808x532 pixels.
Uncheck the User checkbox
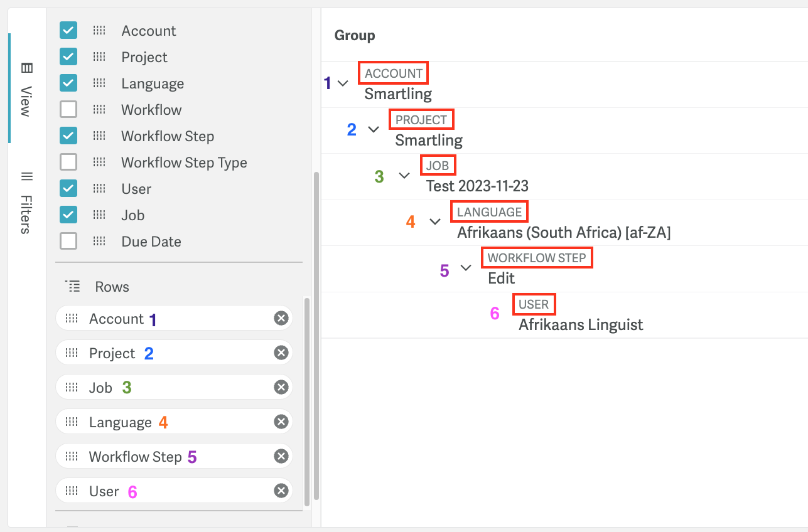point(68,189)
